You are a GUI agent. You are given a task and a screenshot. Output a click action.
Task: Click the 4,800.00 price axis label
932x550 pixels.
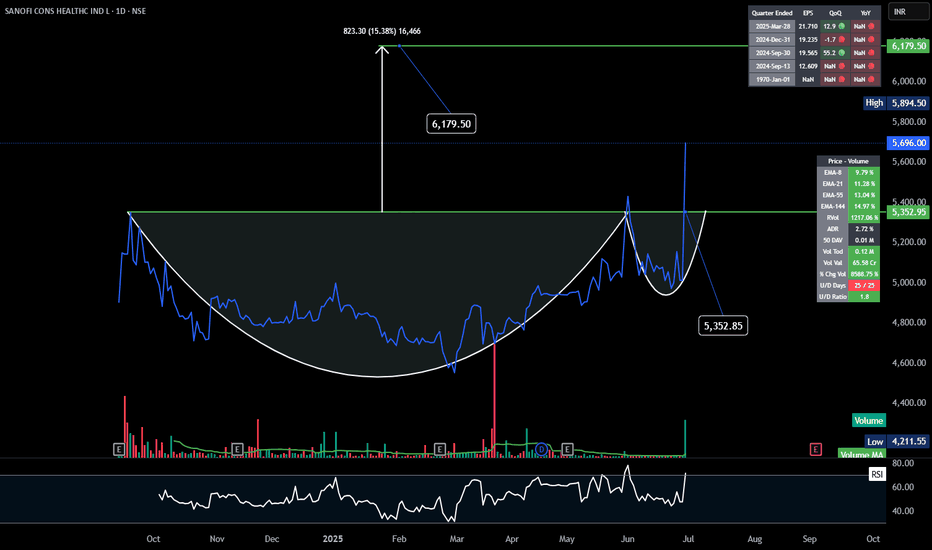(909, 322)
